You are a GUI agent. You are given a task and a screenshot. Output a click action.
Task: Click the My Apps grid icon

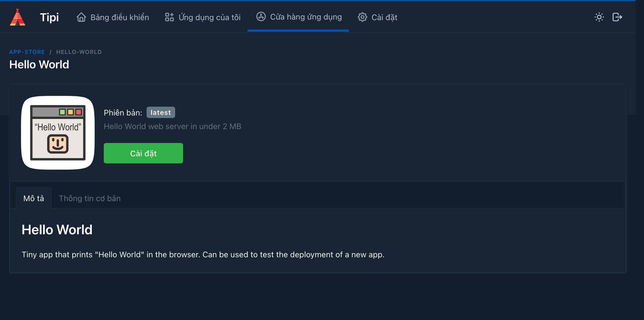170,17
